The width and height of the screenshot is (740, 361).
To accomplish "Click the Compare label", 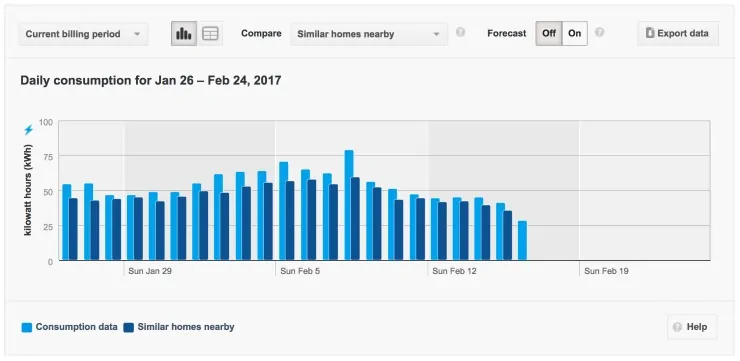I will click(261, 34).
